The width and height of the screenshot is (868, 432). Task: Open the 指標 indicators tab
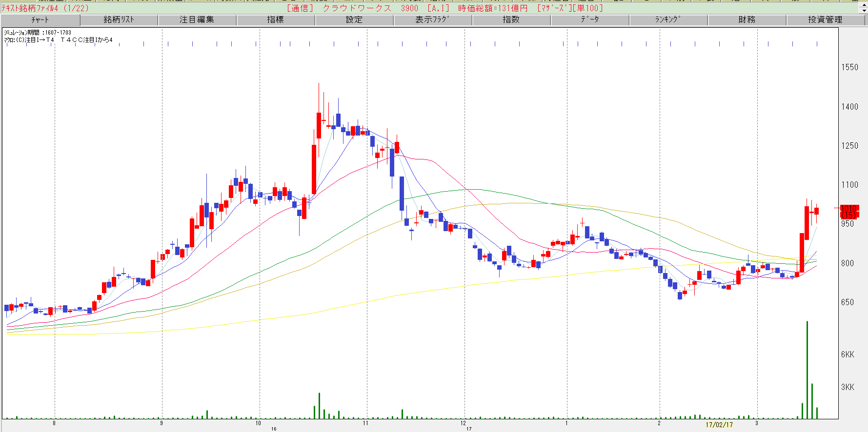[275, 20]
